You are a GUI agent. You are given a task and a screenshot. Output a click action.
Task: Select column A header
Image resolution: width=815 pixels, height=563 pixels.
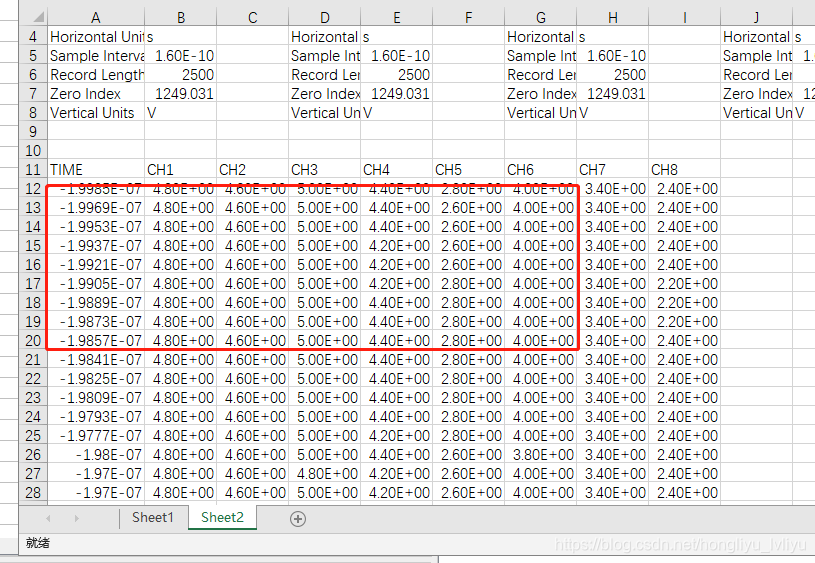pos(96,18)
